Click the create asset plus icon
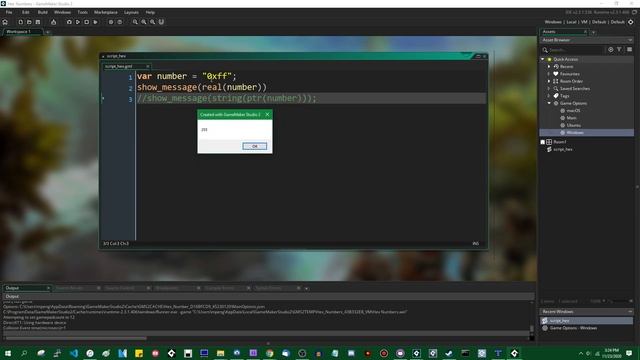This screenshot has width=640, height=360. pos(611,49)
